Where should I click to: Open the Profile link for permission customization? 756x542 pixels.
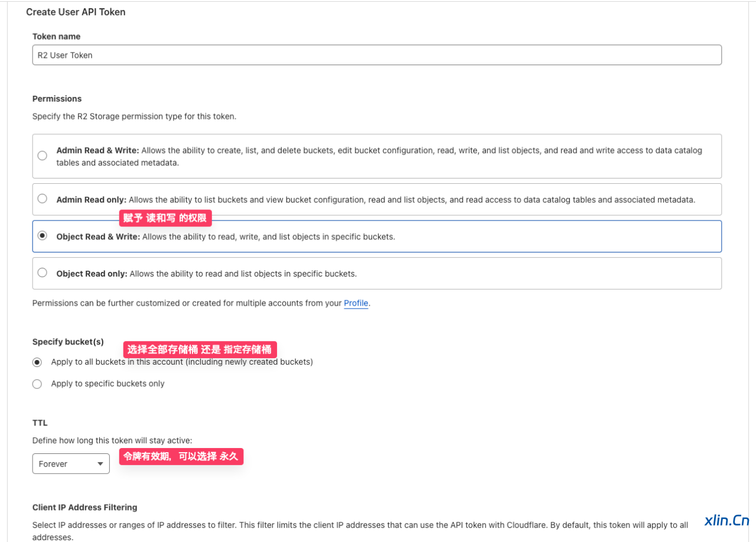coord(356,303)
